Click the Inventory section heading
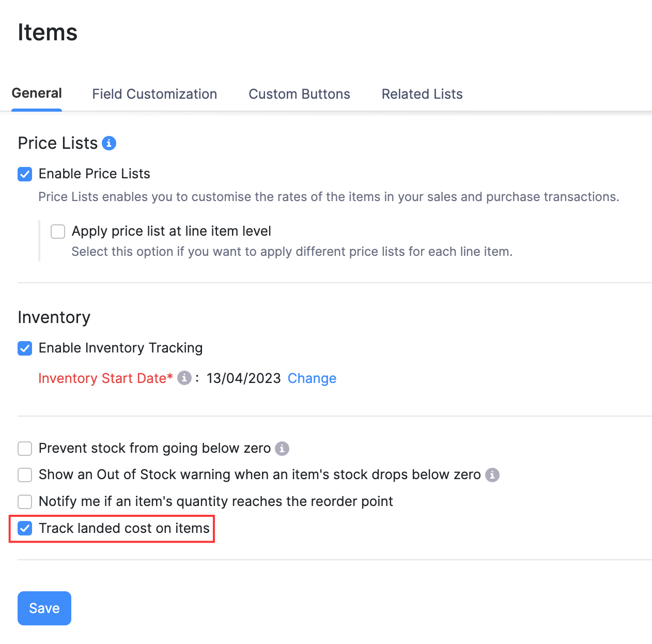Image resolution: width=652 pixels, height=644 pixels. (54, 317)
